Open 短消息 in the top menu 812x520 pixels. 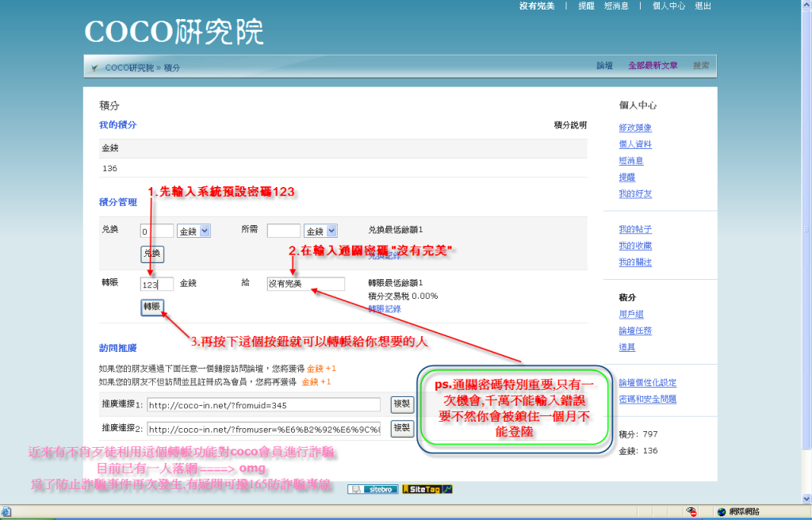coord(616,6)
